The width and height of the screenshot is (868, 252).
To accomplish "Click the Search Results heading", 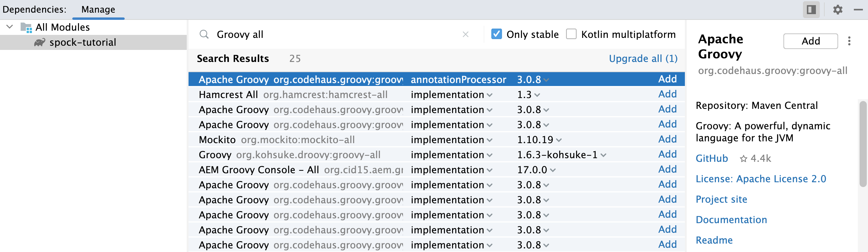I will pyautogui.click(x=233, y=59).
